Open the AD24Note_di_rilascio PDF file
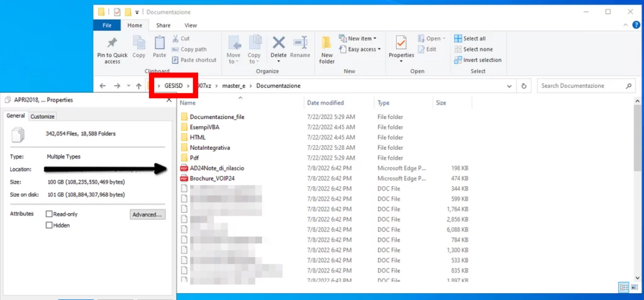Image resolution: width=644 pixels, height=300 pixels. point(217,169)
